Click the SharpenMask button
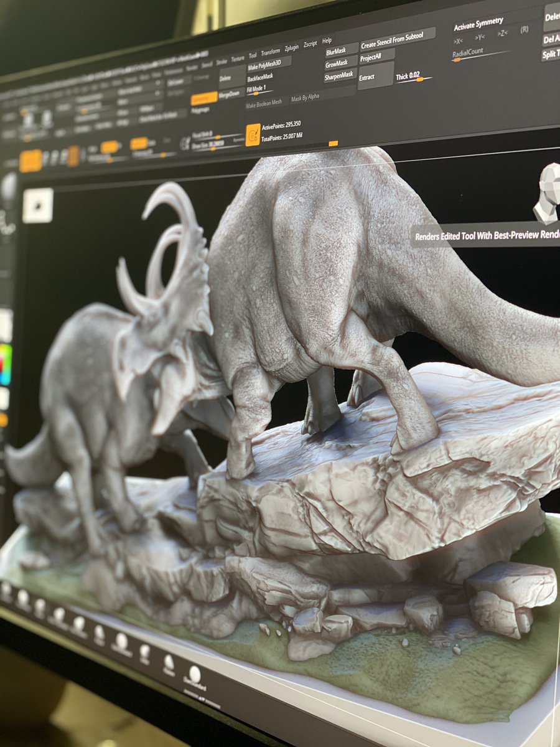 coord(340,77)
